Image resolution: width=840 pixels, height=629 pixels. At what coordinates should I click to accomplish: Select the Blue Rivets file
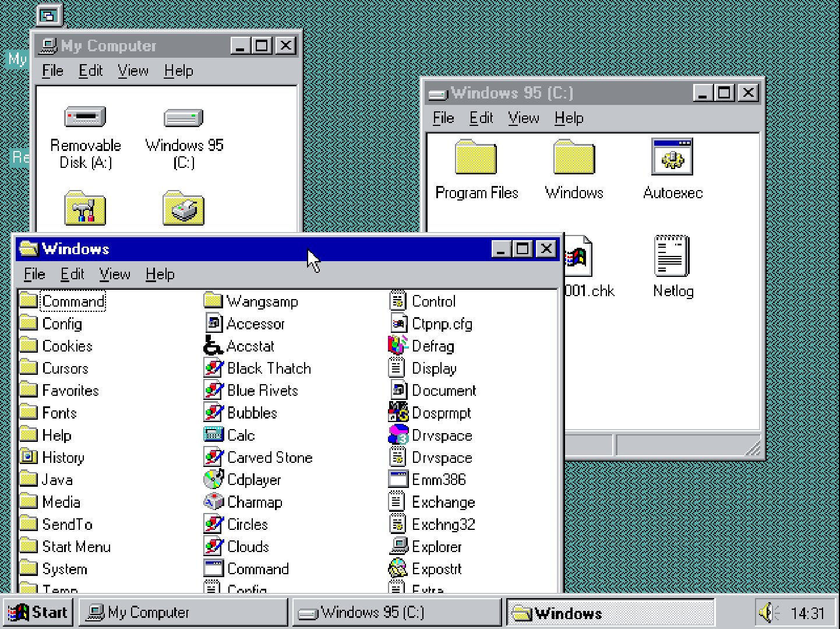[x=251, y=390]
